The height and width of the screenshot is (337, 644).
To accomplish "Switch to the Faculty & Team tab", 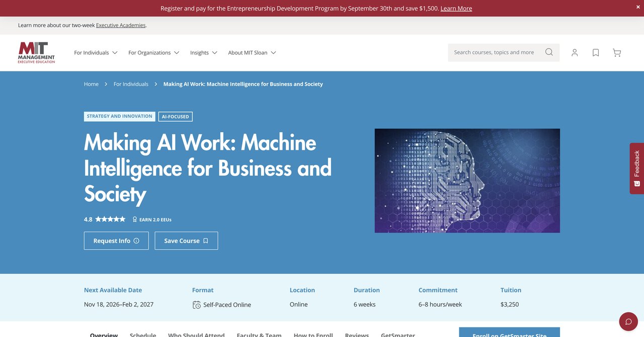I will coord(259,335).
